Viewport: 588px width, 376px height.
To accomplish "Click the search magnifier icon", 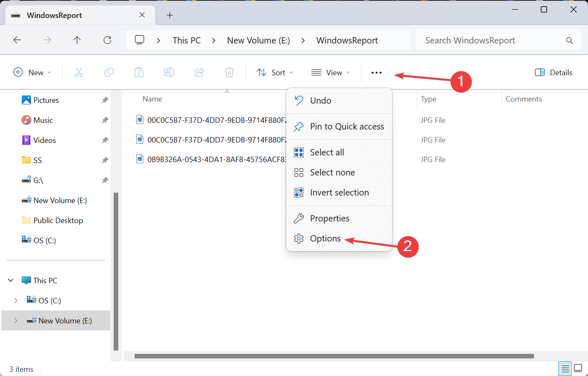I will tap(569, 41).
